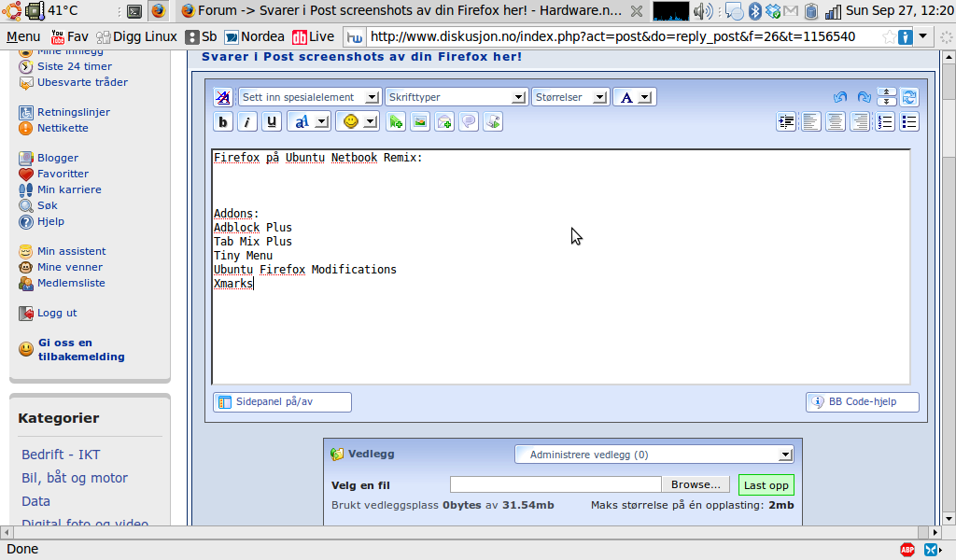The height and width of the screenshot is (560, 956).
Task: Click the Browse... file button
Action: [696, 484]
